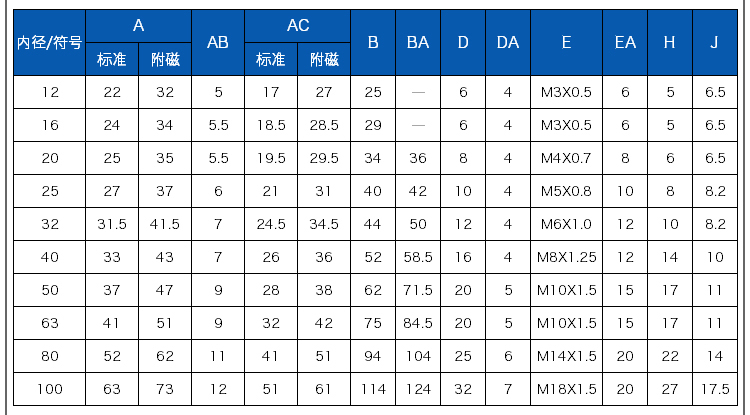750x415 pixels.
Task: Click the 58.5 cell in BA column
Action: coord(418,257)
